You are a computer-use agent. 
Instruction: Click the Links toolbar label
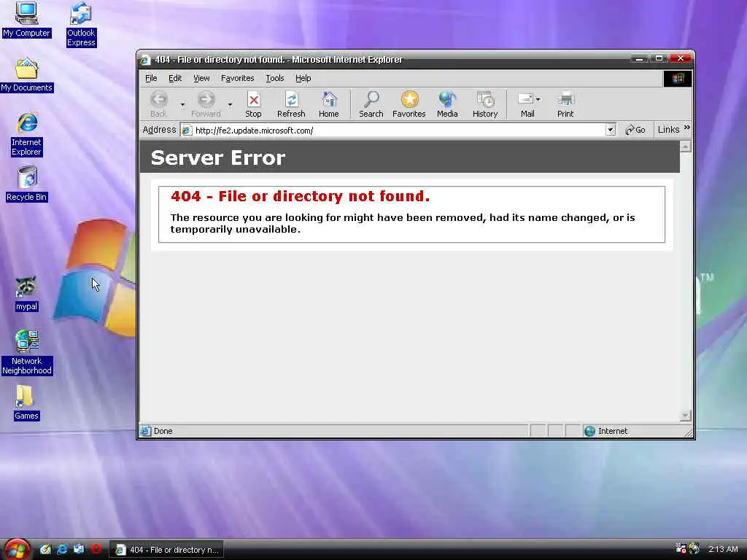[x=668, y=130]
